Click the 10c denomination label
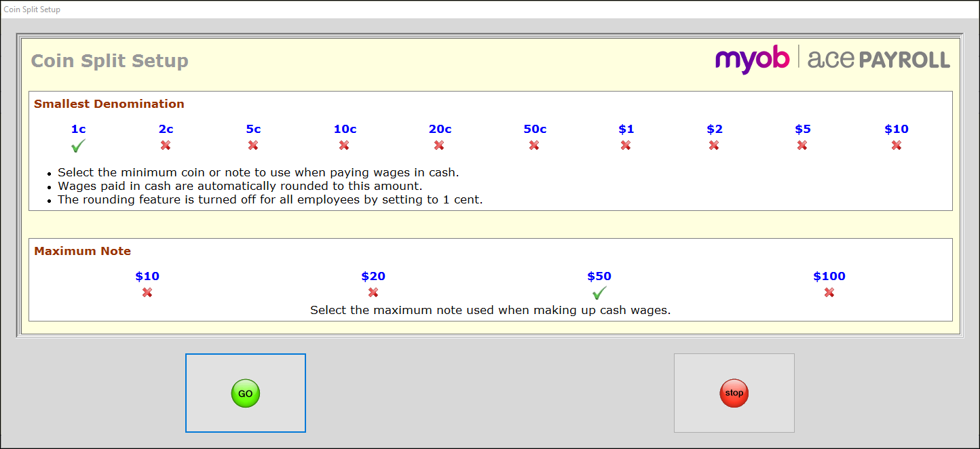Screen dimensions: 980x449 (345, 129)
